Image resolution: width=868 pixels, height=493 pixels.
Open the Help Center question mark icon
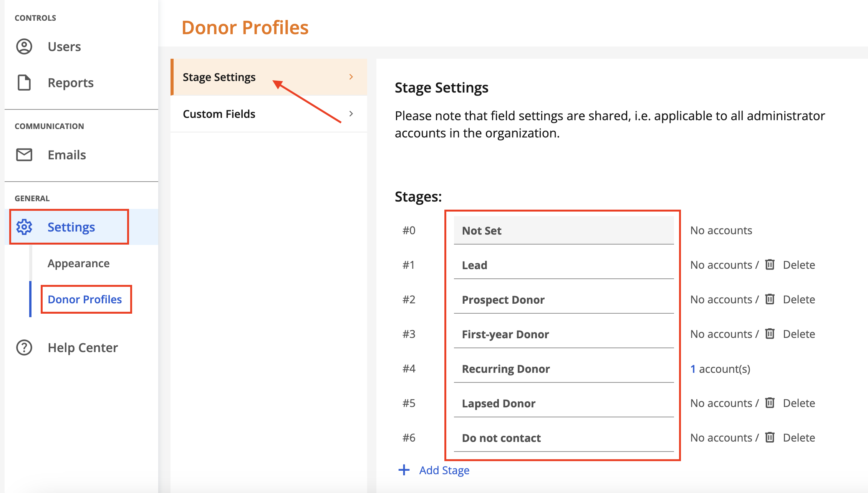(24, 347)
